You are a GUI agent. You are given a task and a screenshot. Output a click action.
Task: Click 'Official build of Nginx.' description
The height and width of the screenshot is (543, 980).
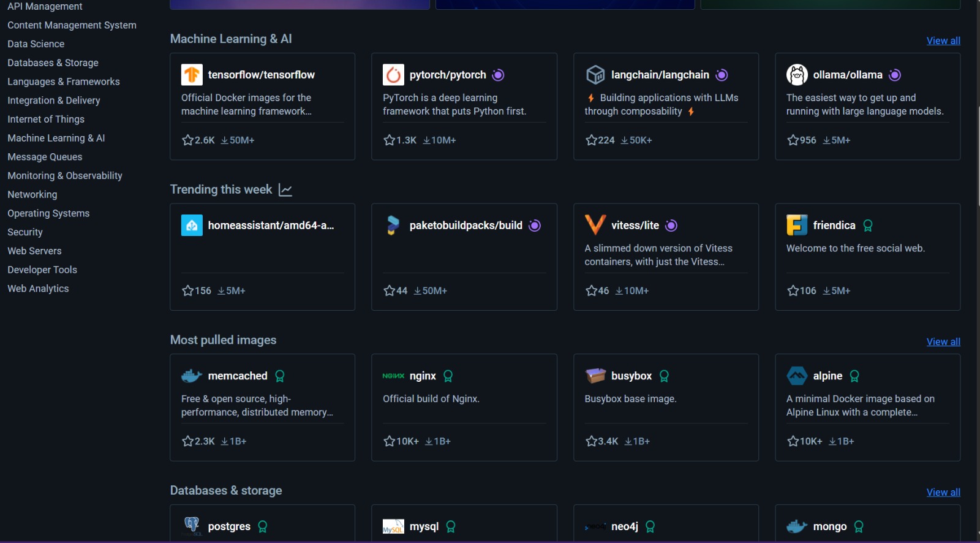click(431, 399)
